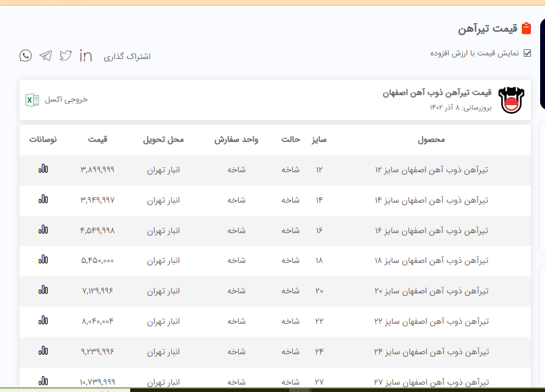This screenshot has height=392, width=545.
Task: Share the page via Telegram icon
Action: click(46, 56)
